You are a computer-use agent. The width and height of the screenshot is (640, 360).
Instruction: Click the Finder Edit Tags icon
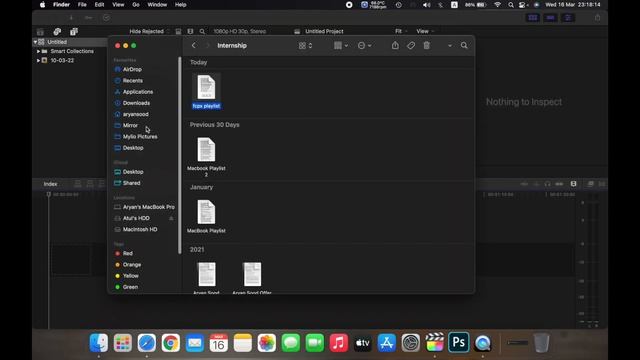(411, 45)
